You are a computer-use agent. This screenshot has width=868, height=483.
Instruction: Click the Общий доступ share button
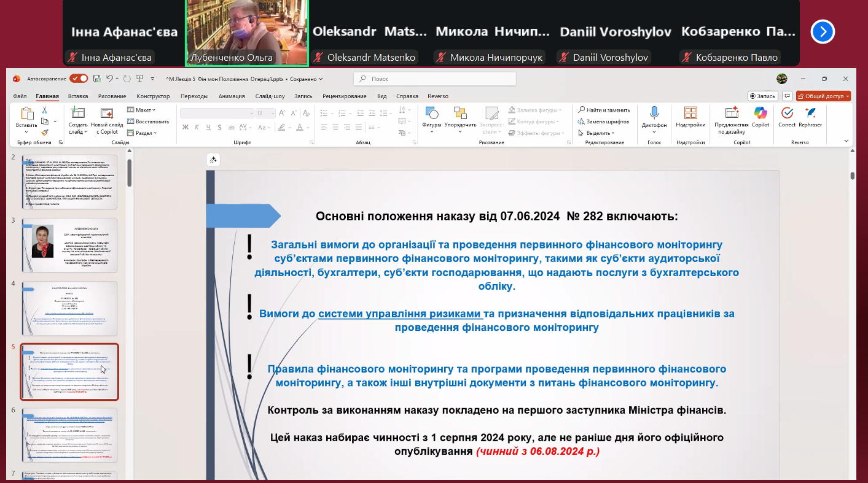823,96
